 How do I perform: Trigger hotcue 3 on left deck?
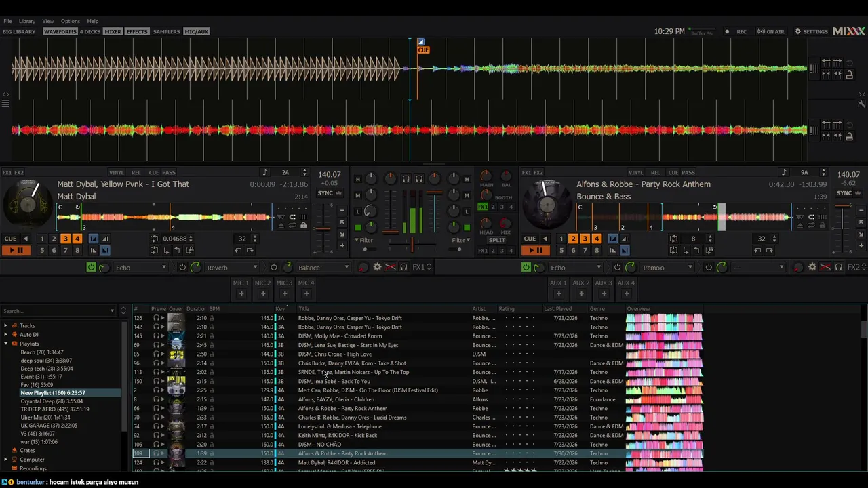coord(65,239)
